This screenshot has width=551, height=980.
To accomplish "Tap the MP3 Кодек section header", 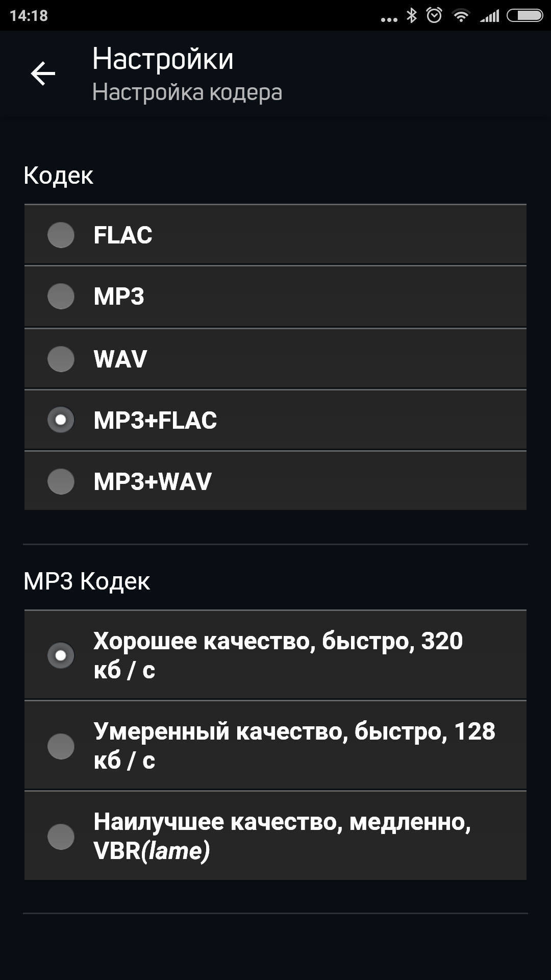I will (87, 581).
